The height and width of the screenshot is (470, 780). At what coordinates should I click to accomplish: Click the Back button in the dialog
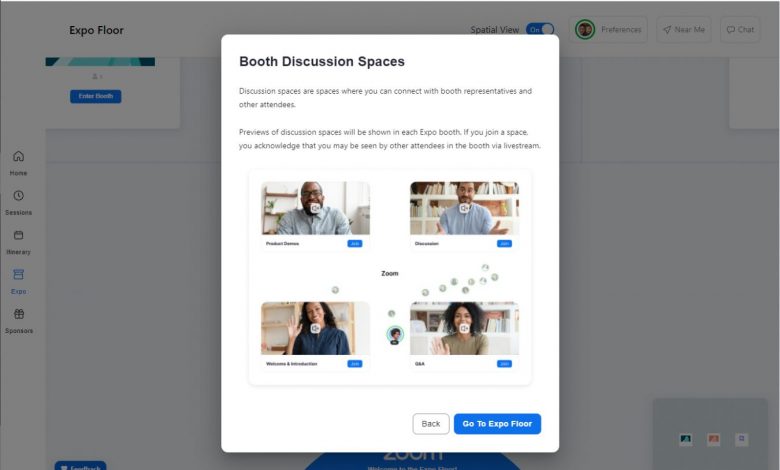pyautogui.click(x=431, y=424)
